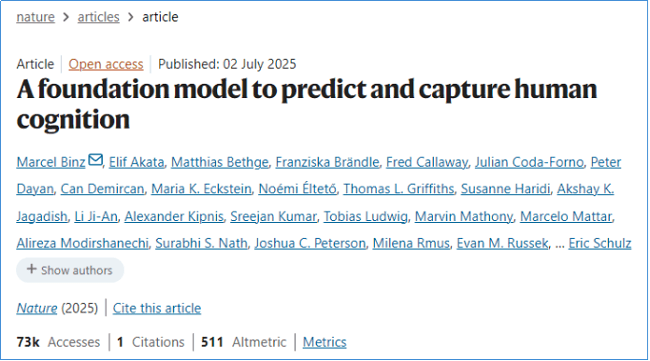Click the Nature journal name link
Image resolution: width=650 pixels, height=361 pixels.
pyautogui.click(x=37, y=308)
